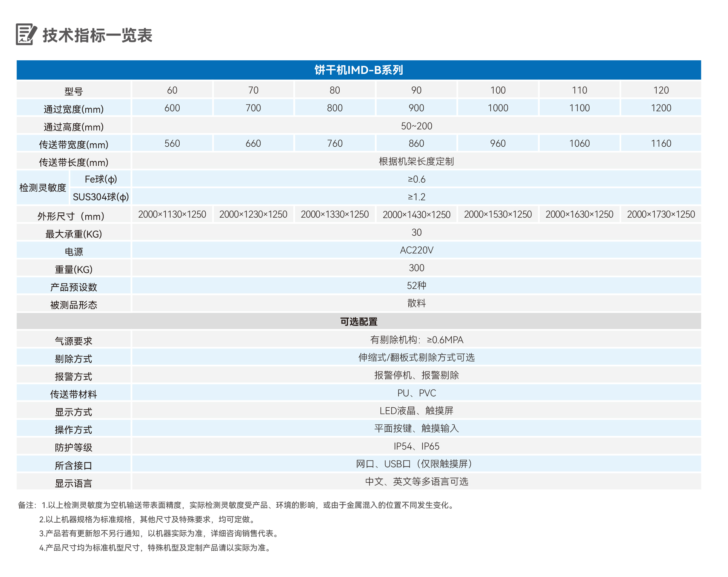728x577 pixels.
Task: Select the 通过宽度(mm) row label
Action: click(74, 108)
